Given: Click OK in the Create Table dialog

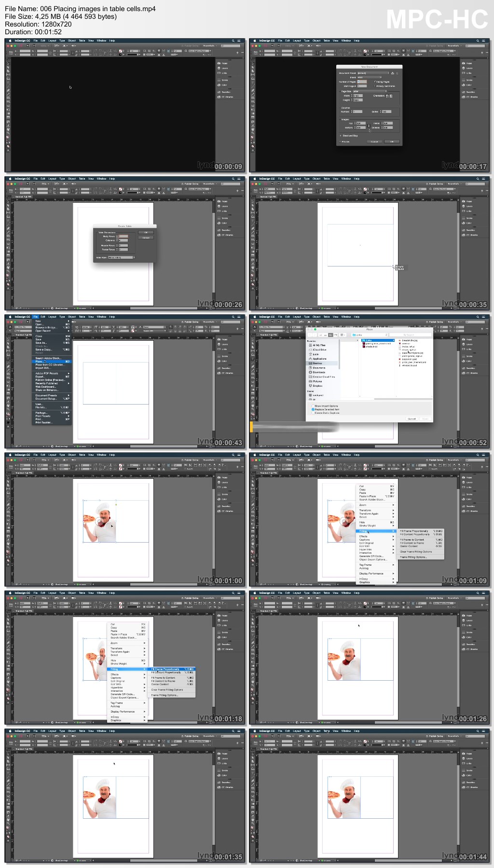Looking at the screenshot, I should [146, 232].
